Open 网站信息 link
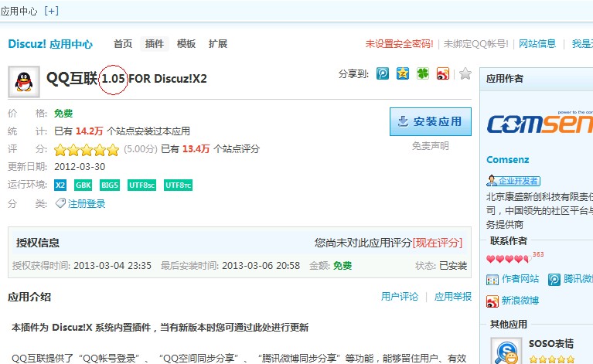Image resolution: width=593 pixels, height=364 pixels. (537, 44)
